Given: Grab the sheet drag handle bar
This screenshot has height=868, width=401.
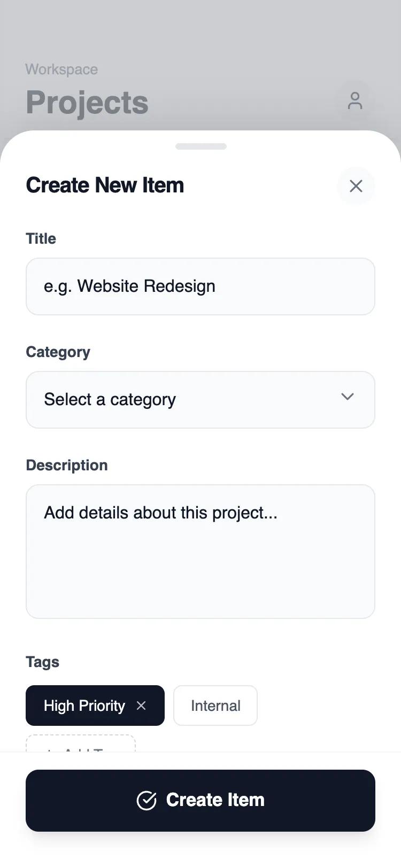Looking at the screenshot, I should tap(200, 146).
